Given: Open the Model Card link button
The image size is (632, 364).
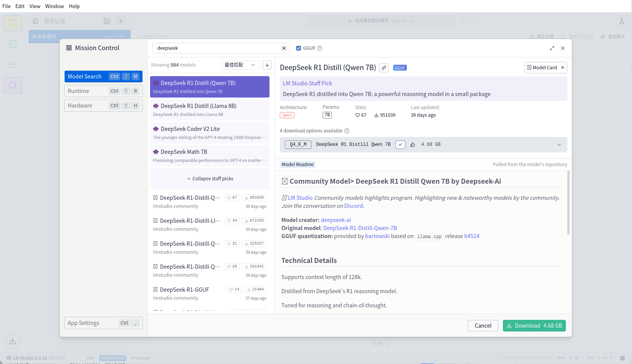Looking at the screenshot, I should pos(546,68).
